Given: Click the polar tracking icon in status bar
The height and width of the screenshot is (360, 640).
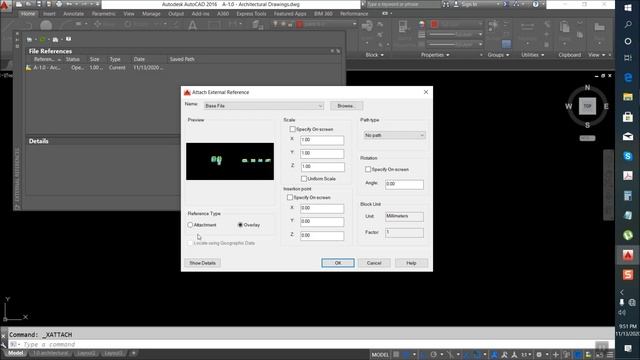Looking at the screenshot, I should click(434, 355).
